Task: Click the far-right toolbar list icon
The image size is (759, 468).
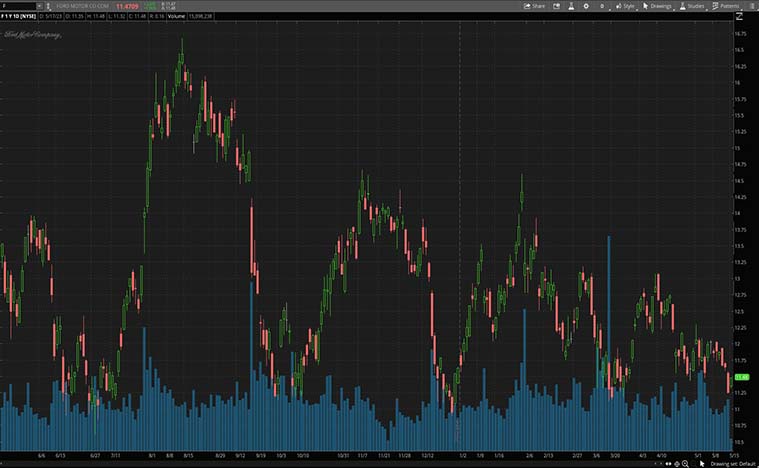Action: (x=750, y=6)
